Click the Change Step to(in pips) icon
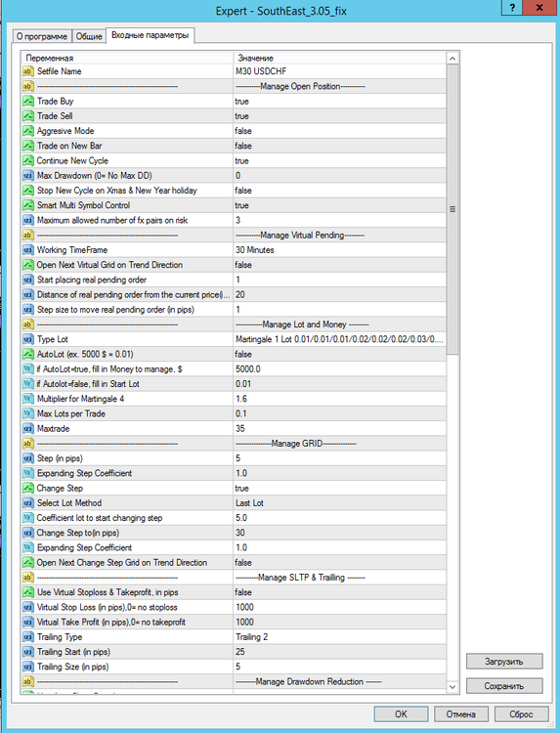The image size is (560, 733). (28, 533)
